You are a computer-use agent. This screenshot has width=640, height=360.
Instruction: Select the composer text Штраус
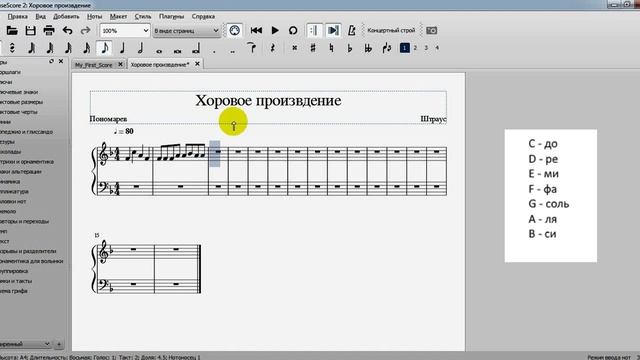[x=433, y=119]
